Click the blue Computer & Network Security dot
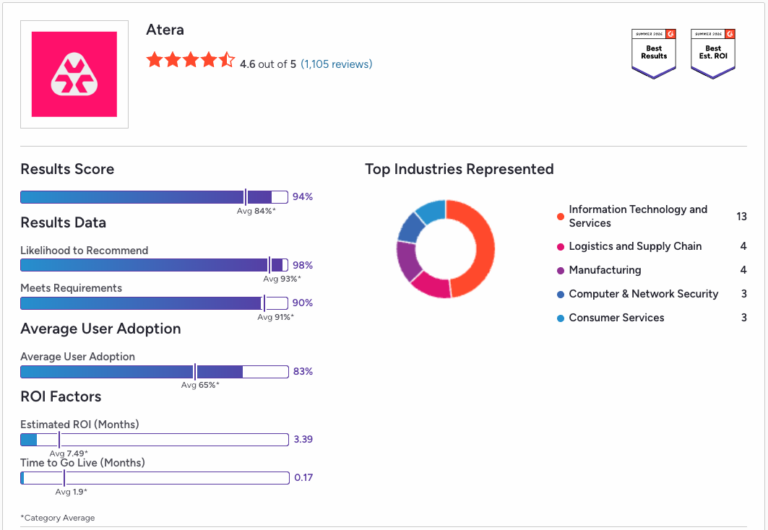Screen dimensions: 768x530 click(x=560, y=294)
